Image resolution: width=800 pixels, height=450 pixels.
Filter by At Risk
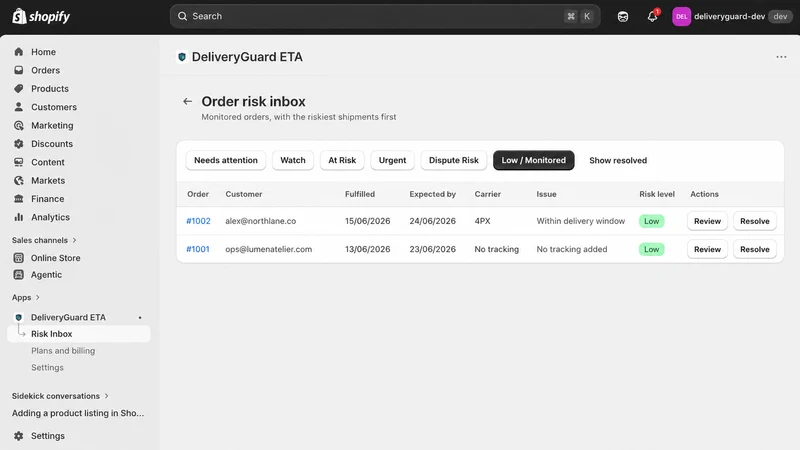point(342,160)
